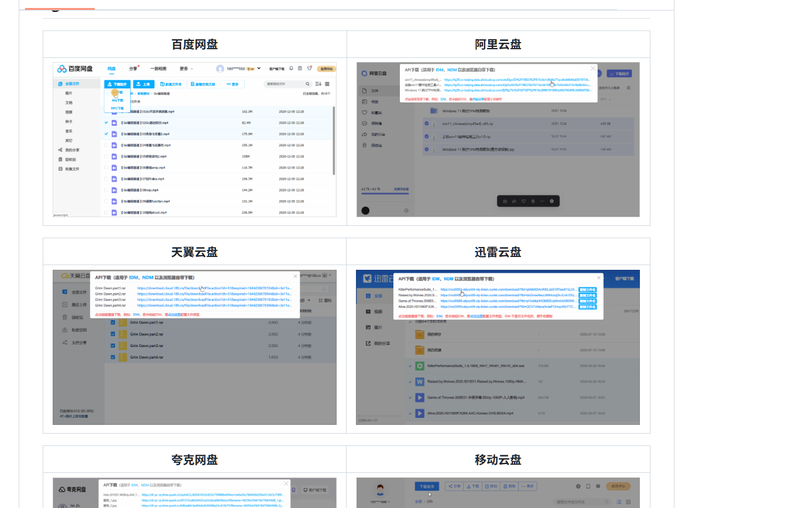Viewport: 812px width, 508px height.
Task: Uncheck Alive.2020 mp4 checkmark in Xunlei
Action: point(410,413)
